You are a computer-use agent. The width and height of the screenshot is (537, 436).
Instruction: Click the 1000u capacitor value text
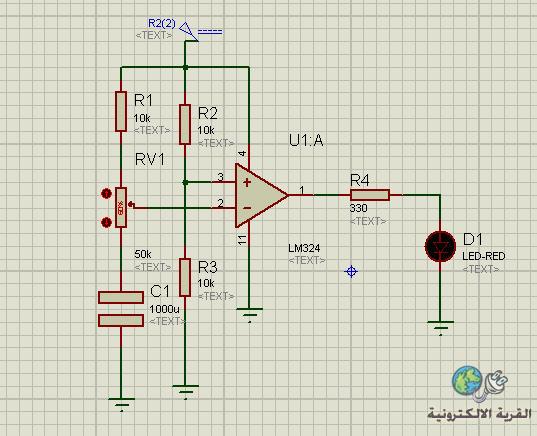[164, 309]
